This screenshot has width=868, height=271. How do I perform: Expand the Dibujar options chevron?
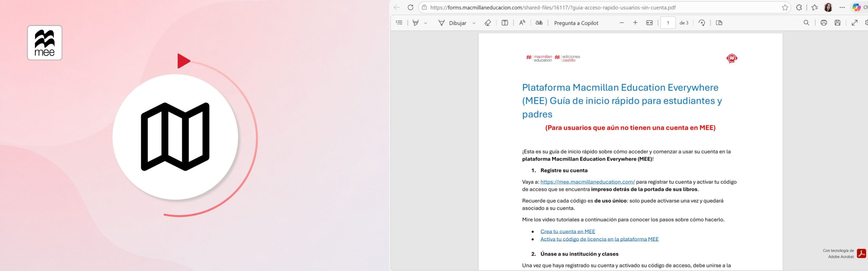click(x=474, y=23)
